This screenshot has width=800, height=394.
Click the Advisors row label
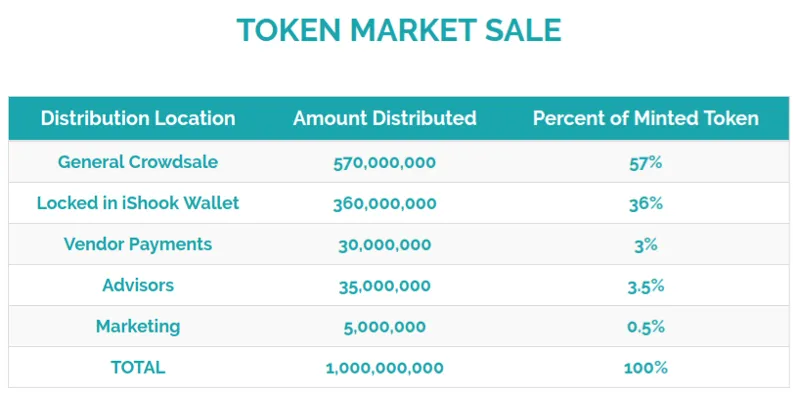(x=138, y=285)
